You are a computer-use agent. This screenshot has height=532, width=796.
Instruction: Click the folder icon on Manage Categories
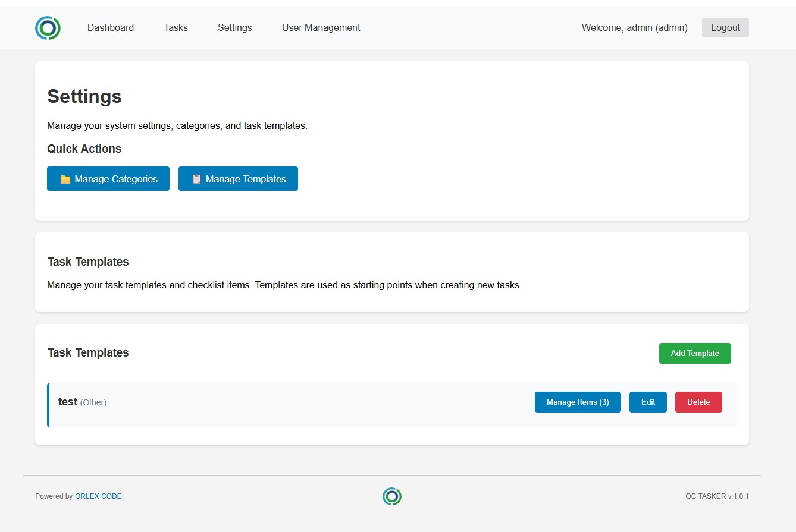(65, 179)
